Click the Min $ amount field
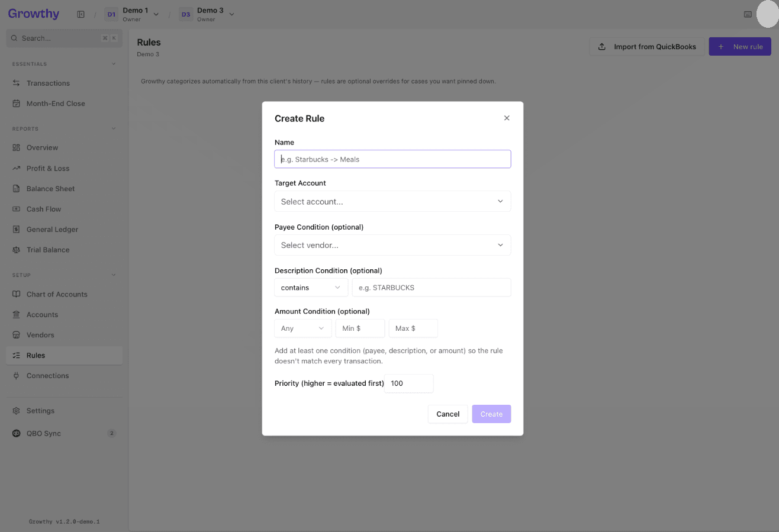This screenshot has width=779, height=532. [360, 328]
